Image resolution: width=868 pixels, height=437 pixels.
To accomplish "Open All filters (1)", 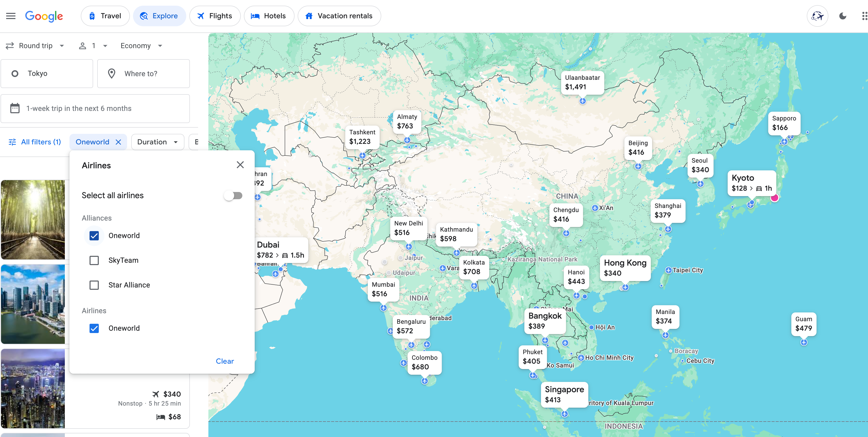I will point(35,142).
